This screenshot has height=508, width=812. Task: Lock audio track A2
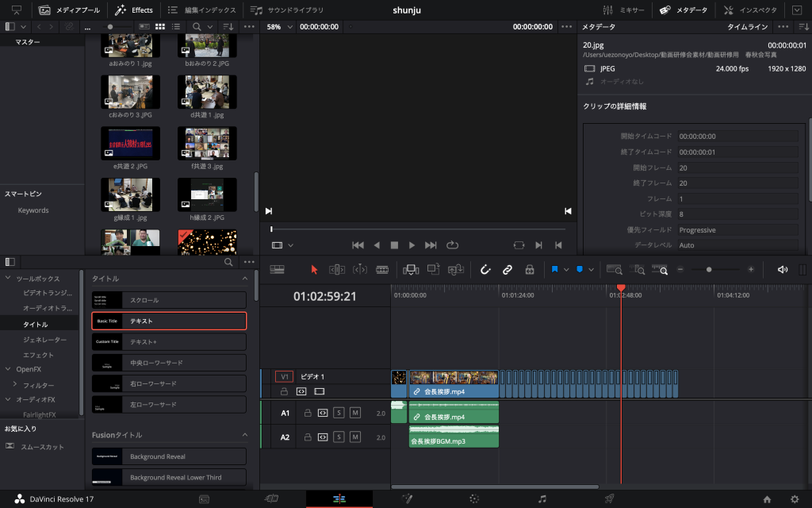308,437
